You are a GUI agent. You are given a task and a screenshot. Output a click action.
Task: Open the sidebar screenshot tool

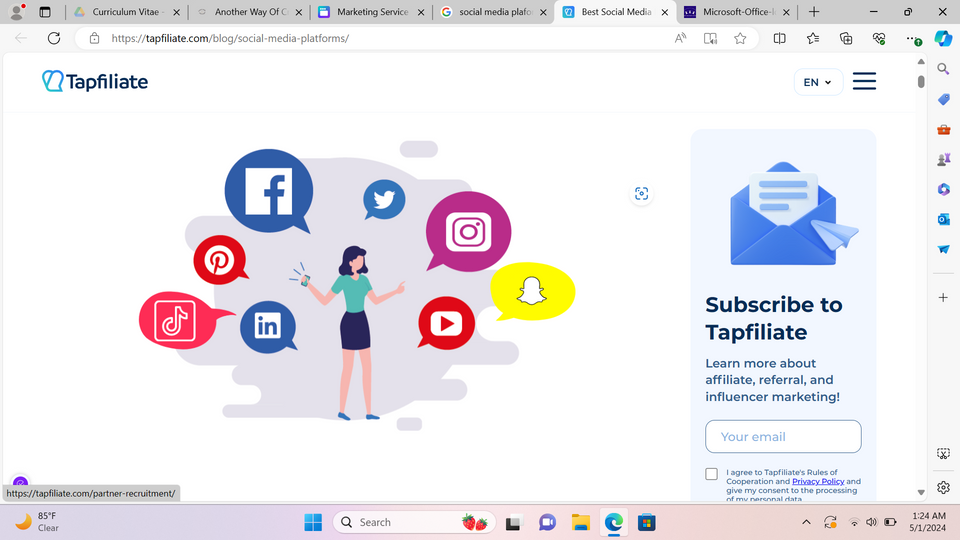943,454
